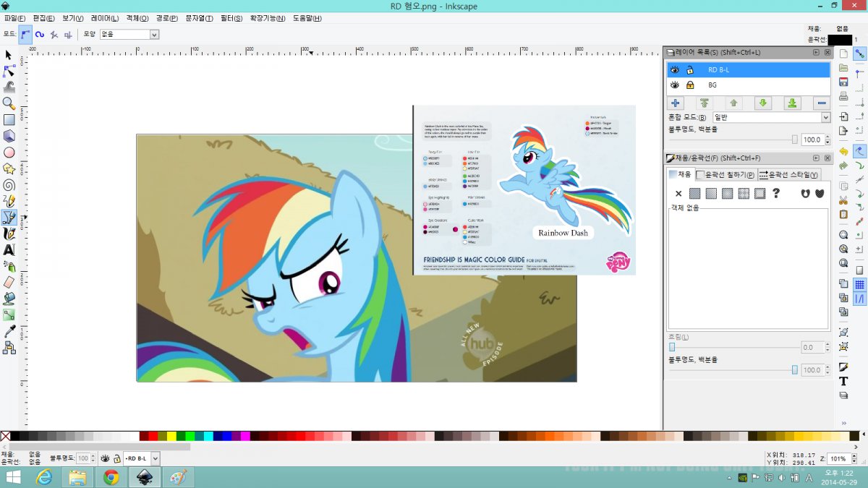Select the Paint Bucket fill tool
The image size is (868, 488).
tap(9, 299)
